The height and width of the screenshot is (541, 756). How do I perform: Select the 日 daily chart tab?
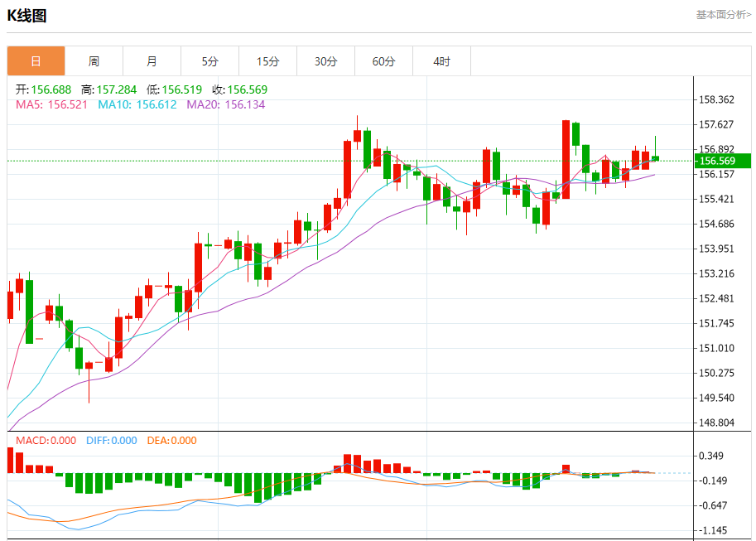(x=36, y=61)
